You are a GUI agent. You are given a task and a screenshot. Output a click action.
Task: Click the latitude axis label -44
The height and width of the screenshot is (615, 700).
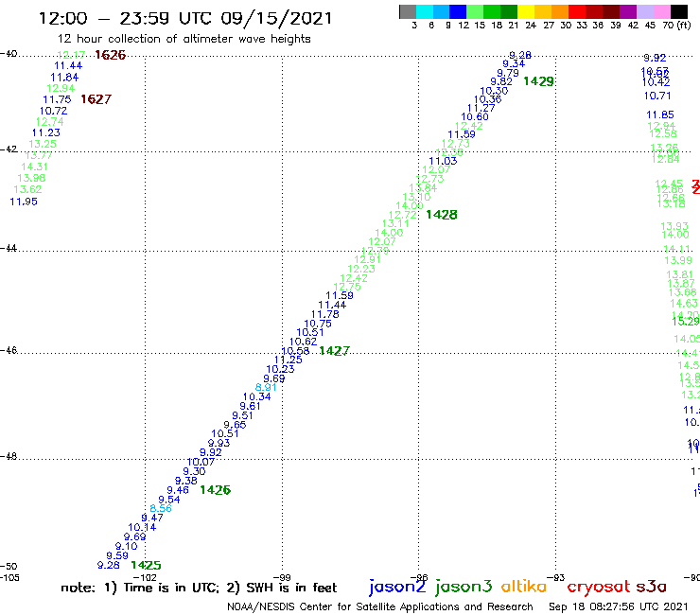pyautogui.click(x=9, y=248)
